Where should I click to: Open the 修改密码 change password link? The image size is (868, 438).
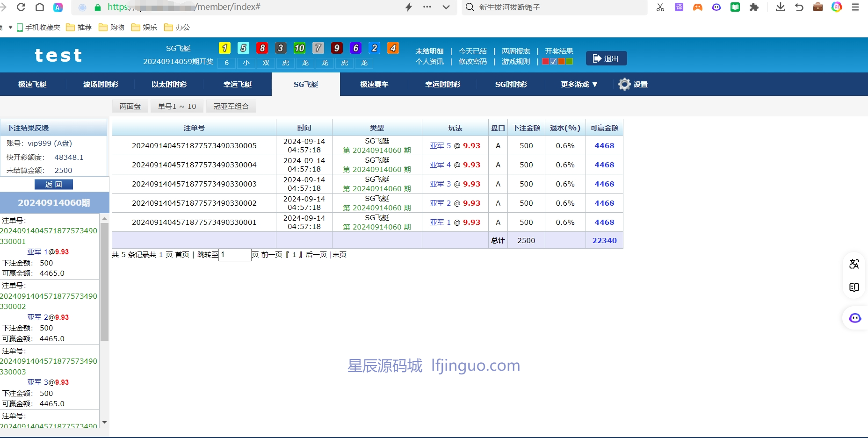coord(472,61)
